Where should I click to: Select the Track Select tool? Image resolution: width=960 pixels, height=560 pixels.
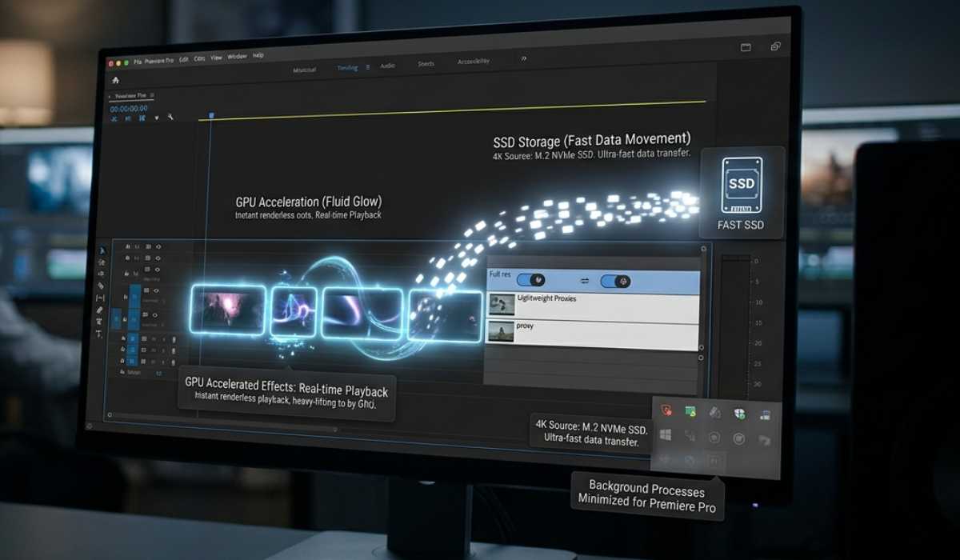point(102,262)
